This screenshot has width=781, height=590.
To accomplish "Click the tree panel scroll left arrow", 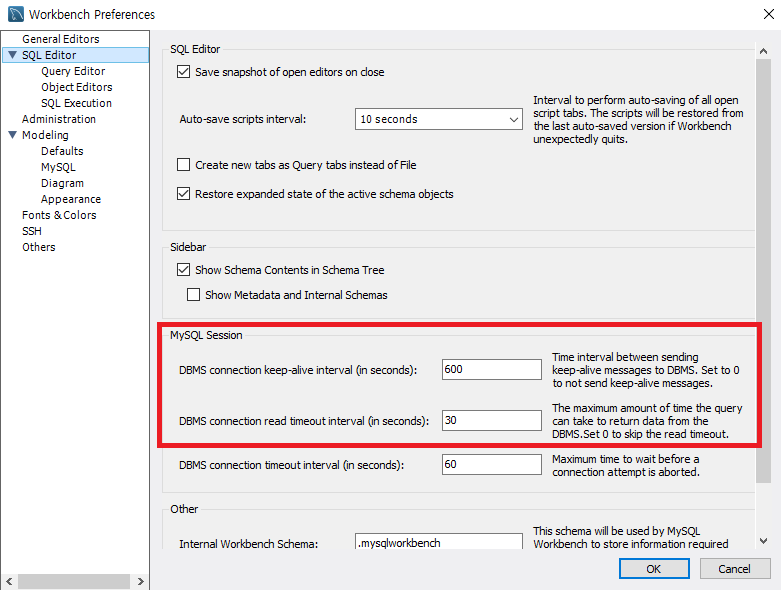I will [9, 581].
